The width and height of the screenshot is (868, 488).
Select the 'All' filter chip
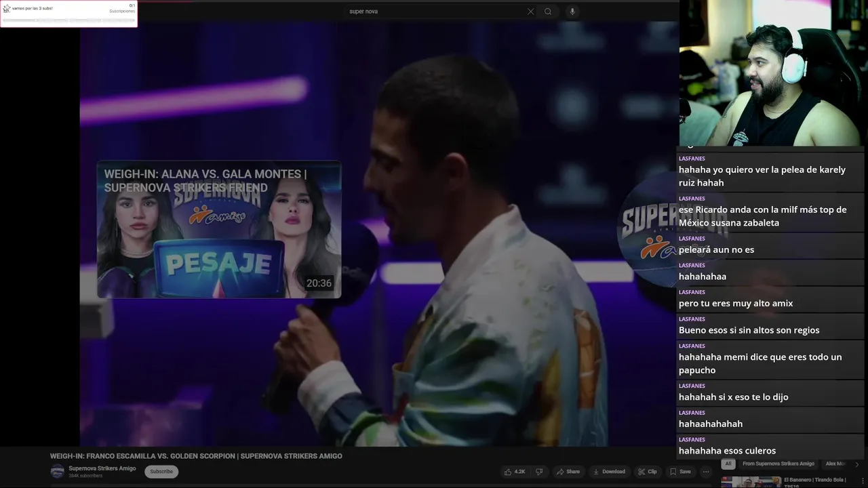click(728, 464)
